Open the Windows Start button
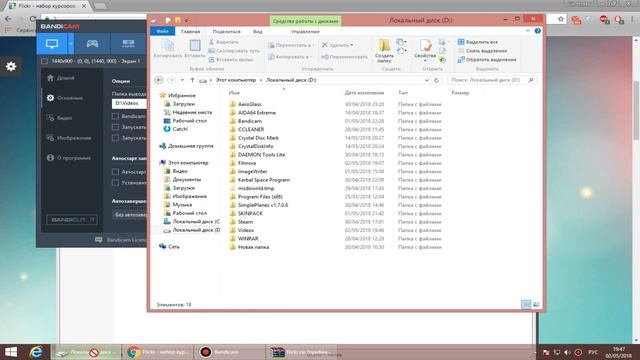Image resolution: width=640 pixels, height=360 pixels. click(11, 352)
